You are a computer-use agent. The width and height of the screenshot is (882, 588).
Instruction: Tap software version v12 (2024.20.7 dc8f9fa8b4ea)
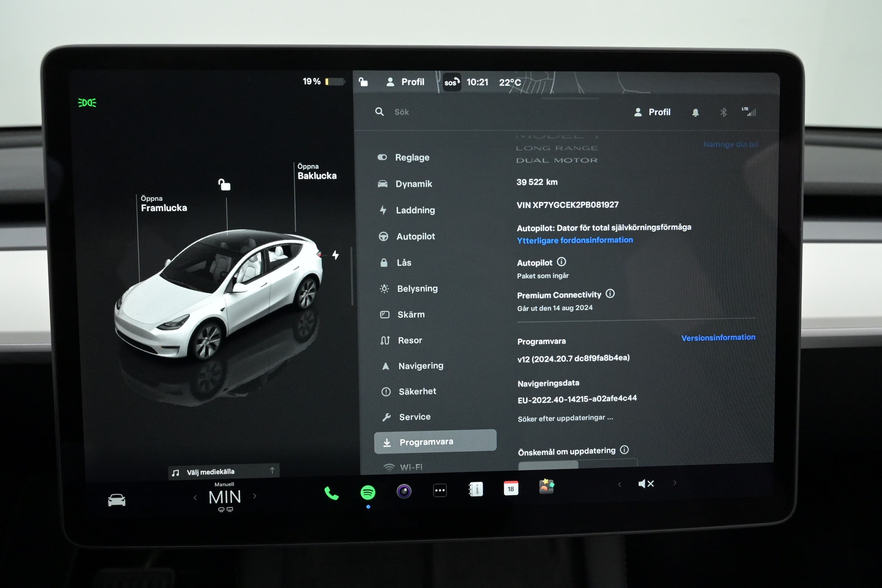click(573, 358)
